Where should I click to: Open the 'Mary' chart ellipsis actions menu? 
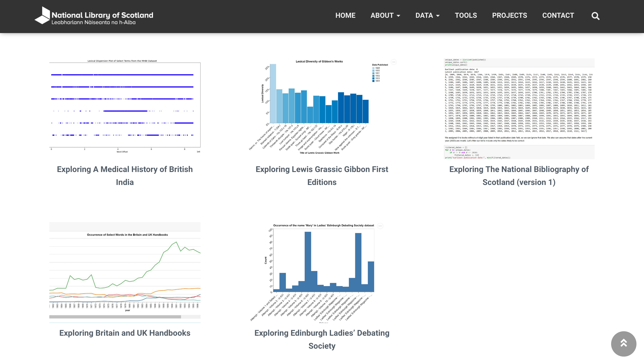[380, 226]
